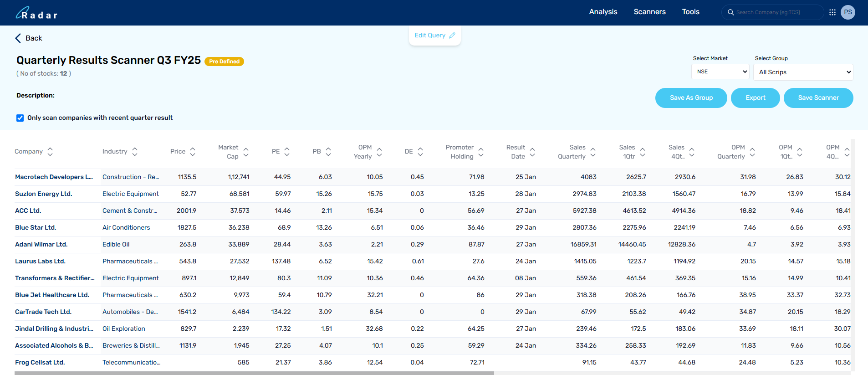This screenshot has height=375, width=868.
Task: Open Adani Wilmar Ltd. link
Action: [41, 245]
